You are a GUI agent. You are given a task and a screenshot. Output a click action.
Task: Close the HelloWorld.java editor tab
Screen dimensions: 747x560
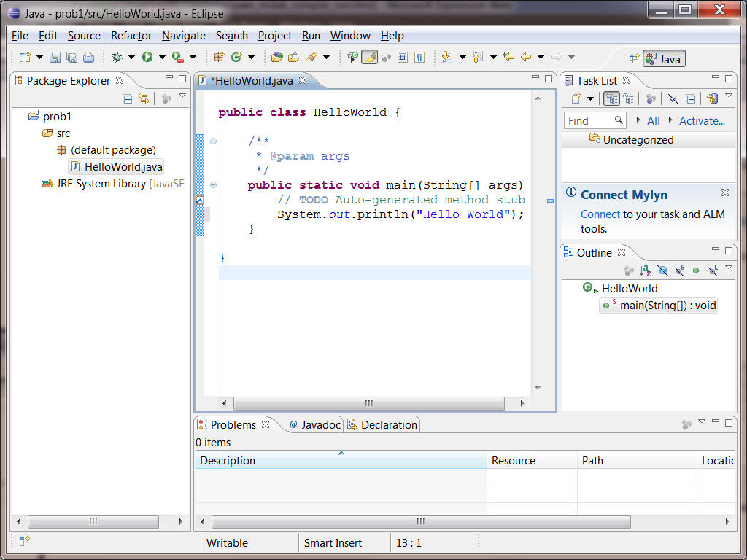303,80
